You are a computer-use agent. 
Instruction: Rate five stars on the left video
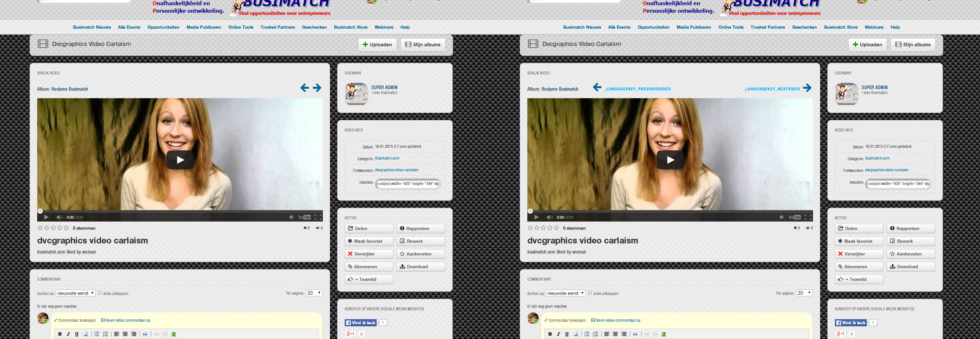click(66, 228)
